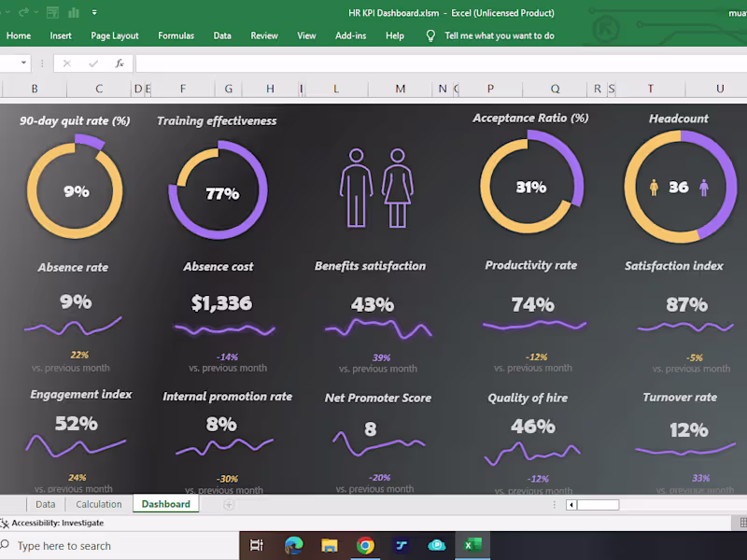Open Task View on the taskbar
Screen dimensions: 747x560
pos(257,545)
